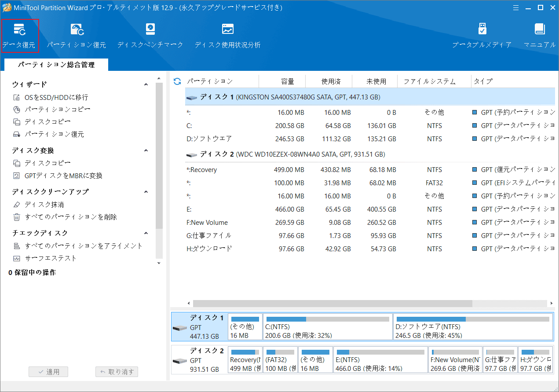Select the FAT32 EFI partition row
Viewport: 559px width, 392px height.
(370, 183)
